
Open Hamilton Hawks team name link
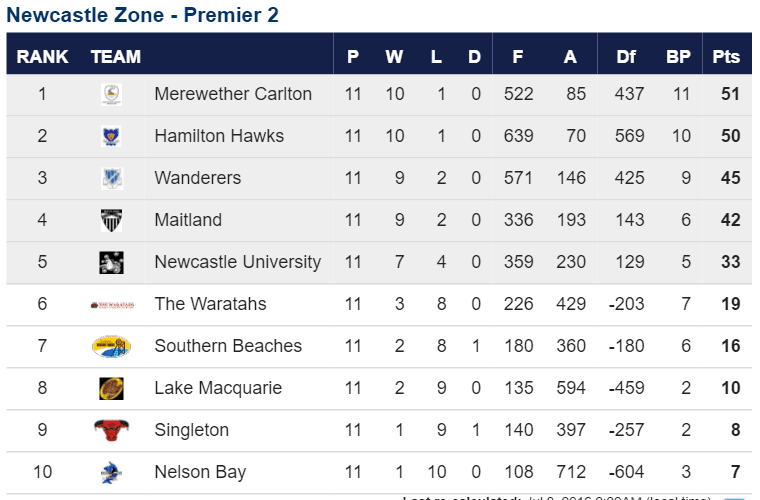pos(219,136)
